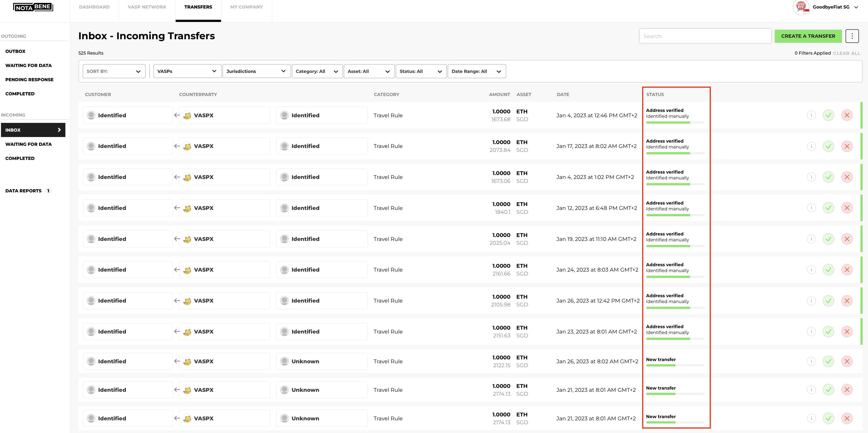
Task: Go to the My Company tab
Action: pos(246,7)
